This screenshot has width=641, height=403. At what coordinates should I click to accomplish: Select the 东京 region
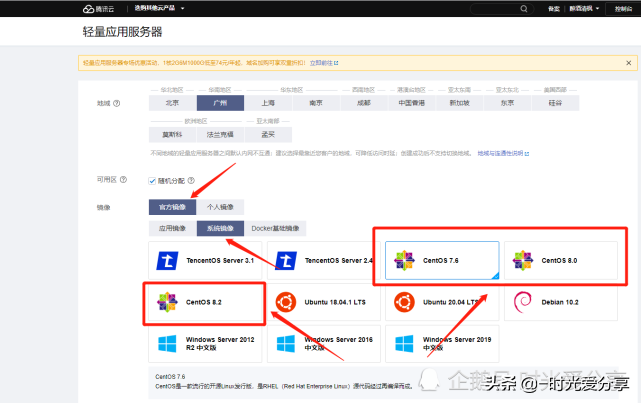point(507,103)
